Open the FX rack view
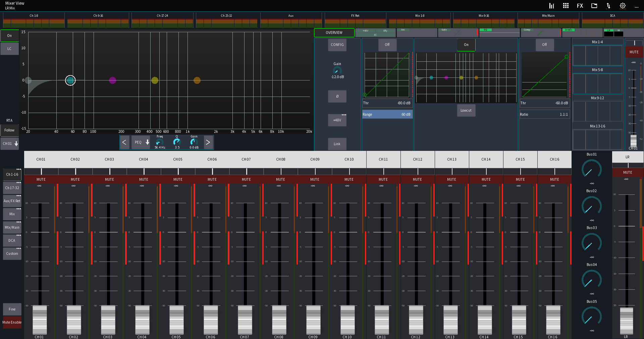The width and height of the screenshot is (644, 339). pyautogui.click(x=579, y=6)
